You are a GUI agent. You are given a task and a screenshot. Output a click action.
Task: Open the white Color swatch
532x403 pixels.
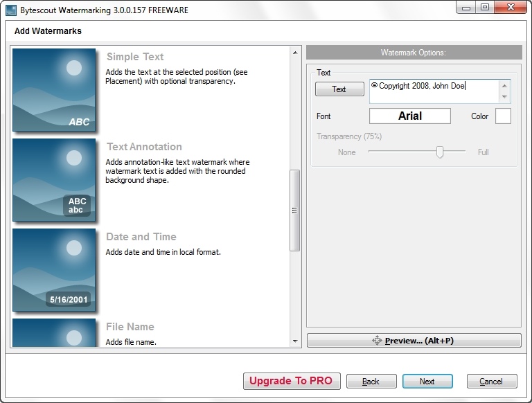[503, 116]
